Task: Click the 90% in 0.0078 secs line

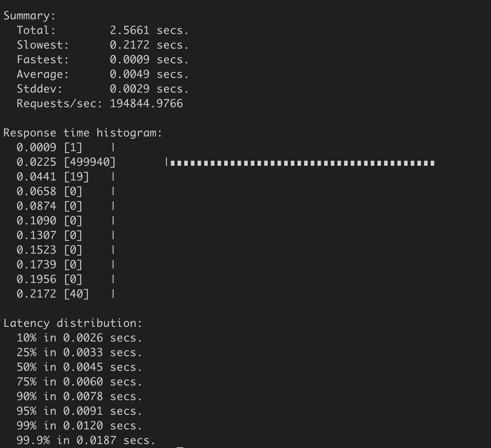Action: (x=79, y=396)
